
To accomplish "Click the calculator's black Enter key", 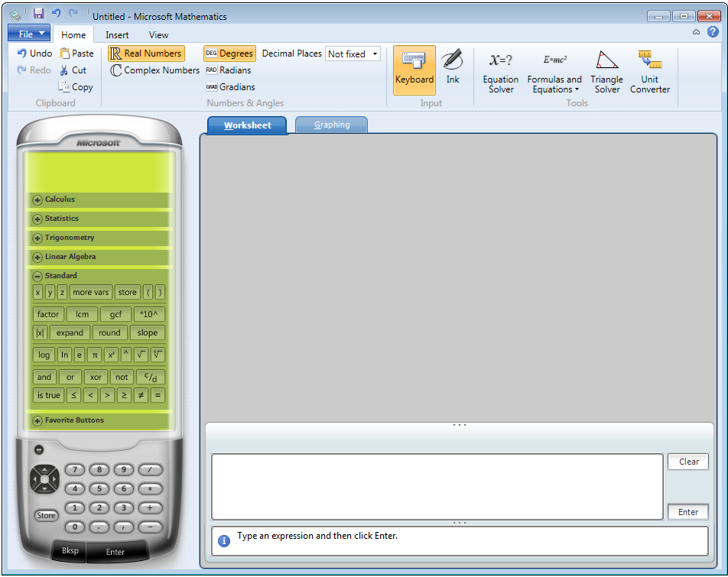I will pos(115,552).
